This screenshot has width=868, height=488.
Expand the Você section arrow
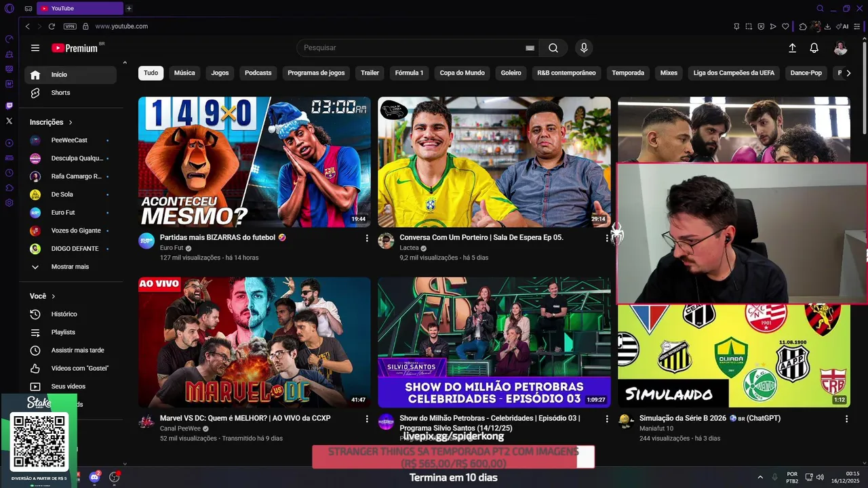click(54, 296)
